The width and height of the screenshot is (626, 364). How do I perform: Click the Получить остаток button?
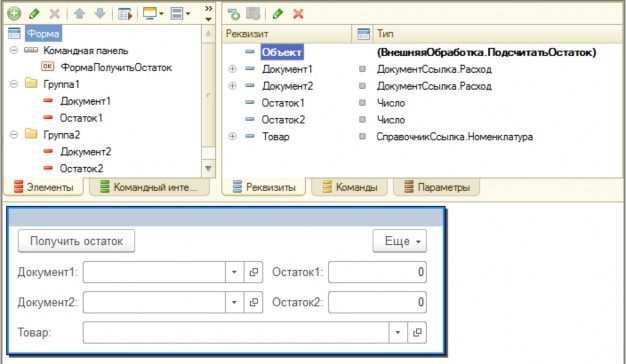[76, 241]
